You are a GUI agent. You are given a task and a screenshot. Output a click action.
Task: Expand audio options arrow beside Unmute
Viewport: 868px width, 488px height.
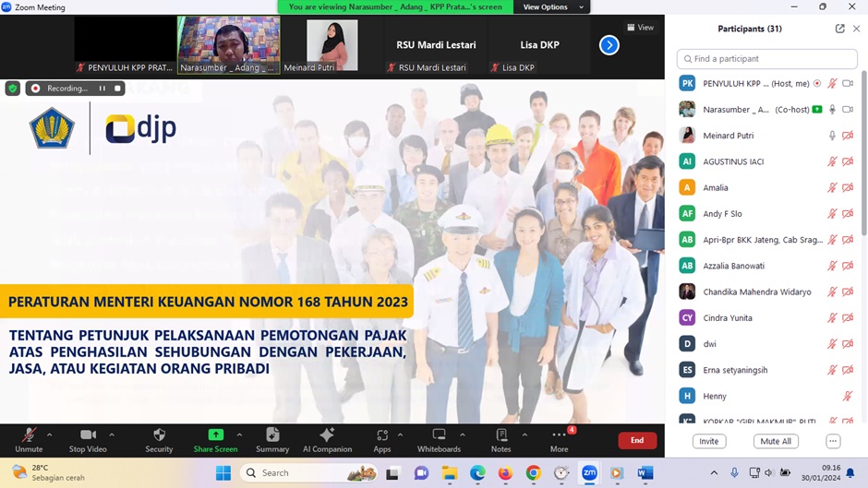(x=50, y=434)
